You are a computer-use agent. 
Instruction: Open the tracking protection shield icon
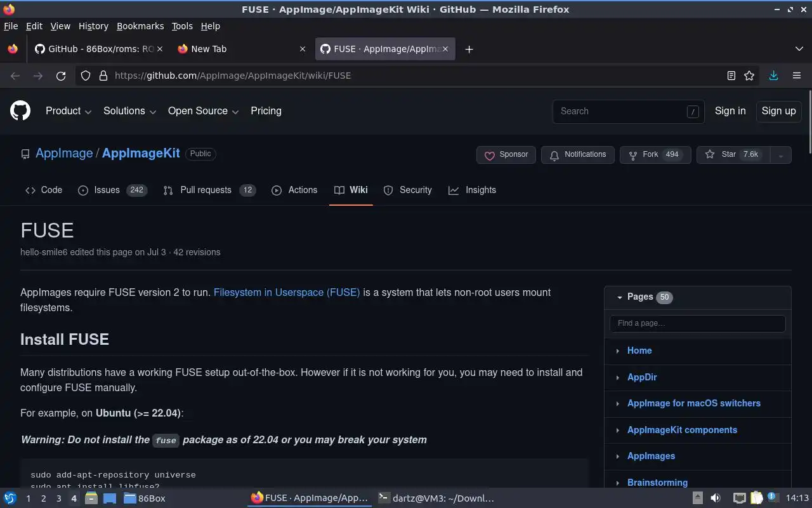point(86,76)
